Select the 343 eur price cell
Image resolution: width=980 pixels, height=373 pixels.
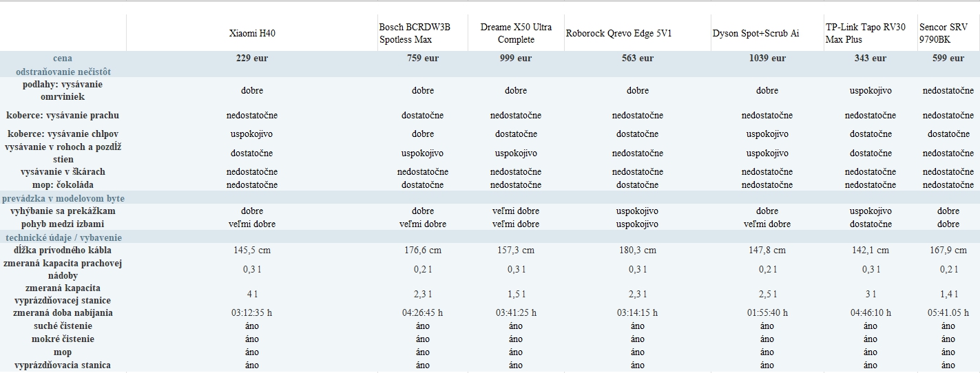tap(870, 58)
